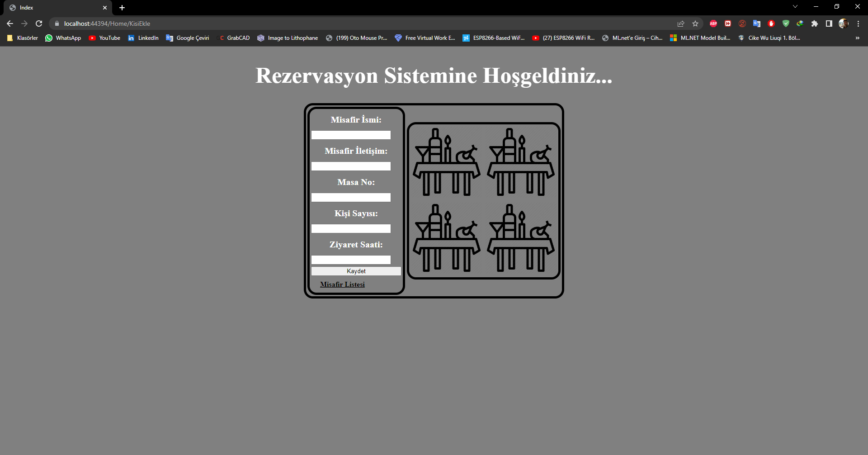Screen dimensions: 868x455
Task: Open the LinkedIn bookmark
Action: click(143, 38)
